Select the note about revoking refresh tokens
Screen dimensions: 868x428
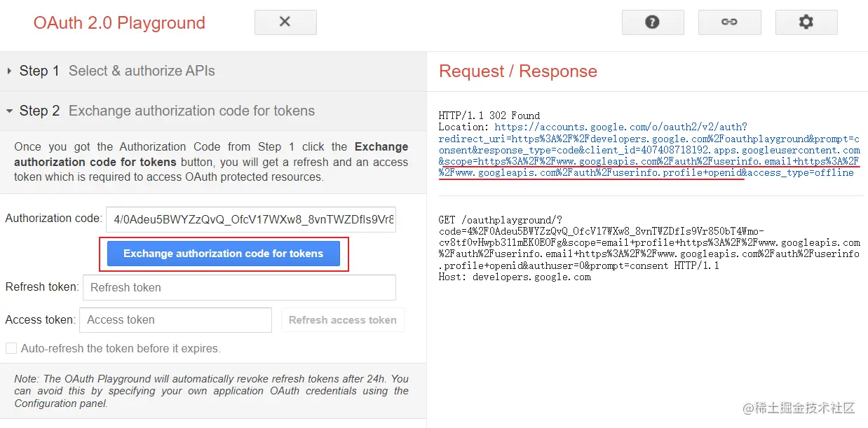(x=212, y=391)
